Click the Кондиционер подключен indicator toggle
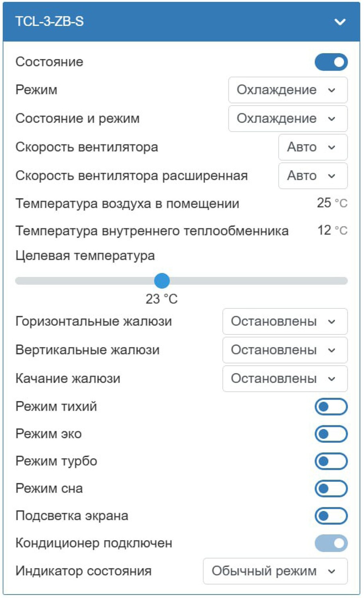This screenshot has width=364, height=598. [330, 543]
